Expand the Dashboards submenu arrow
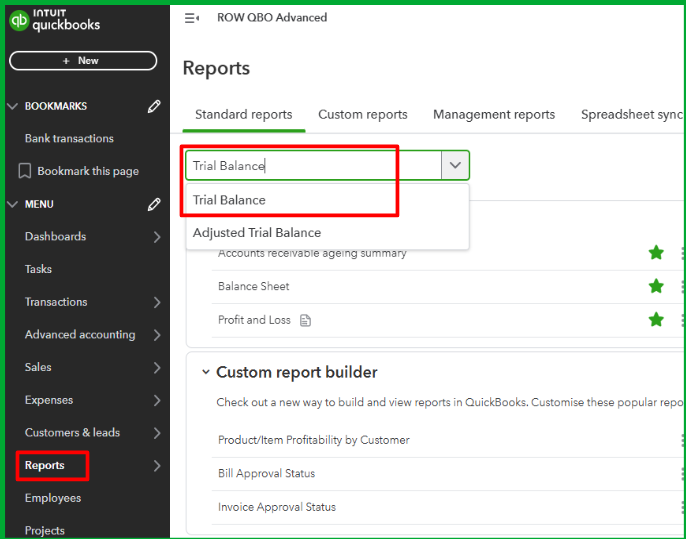Viewport: 686px width, 539px height. coord(157,237)
